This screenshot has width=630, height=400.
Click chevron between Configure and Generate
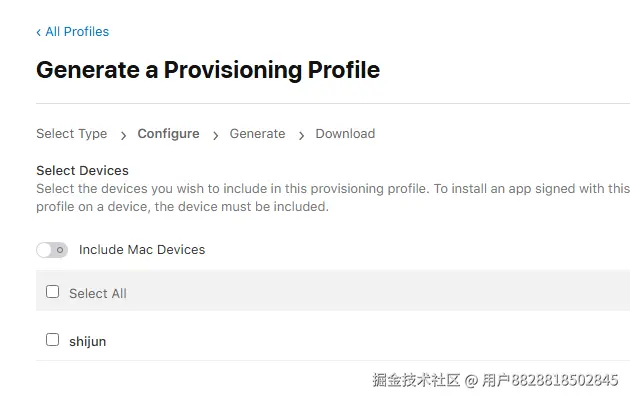click(x=216, y=136)
